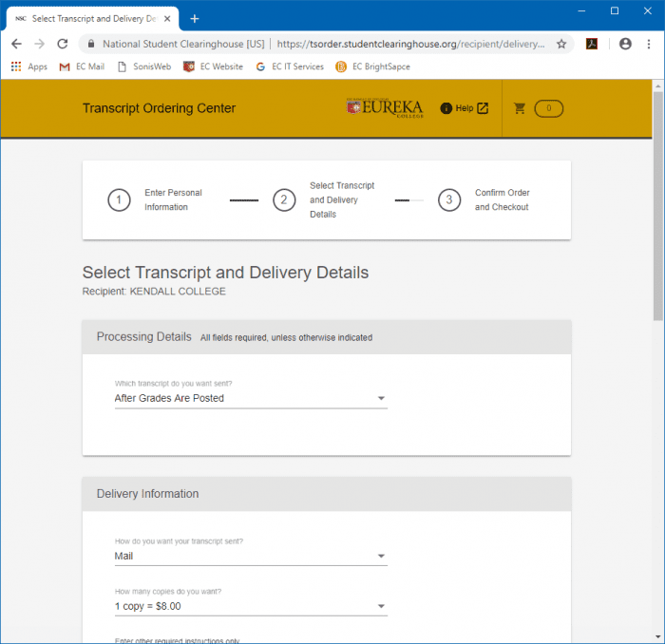Open the EC Mail bookmark

(x=82, y=66)
